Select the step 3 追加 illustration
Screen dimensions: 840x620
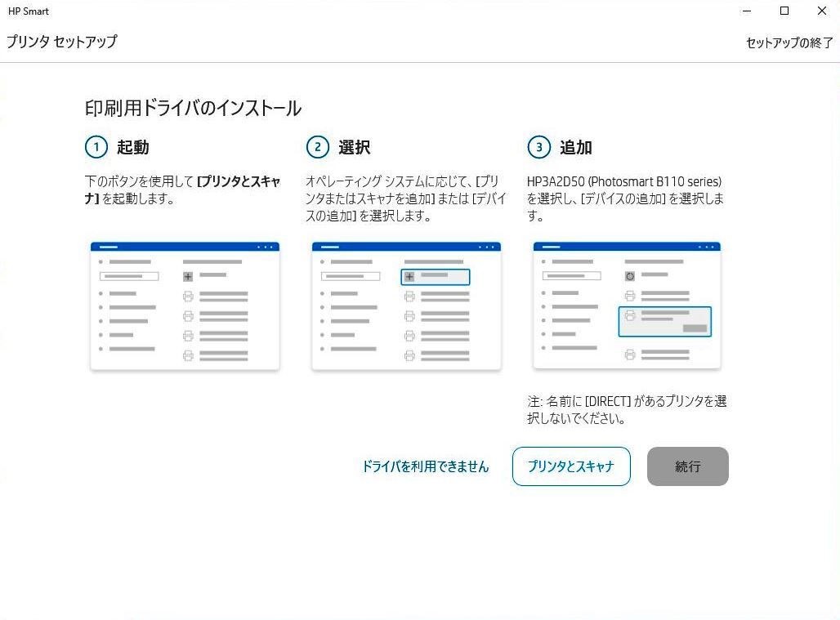pyautogui.click(x=627, y=306)
